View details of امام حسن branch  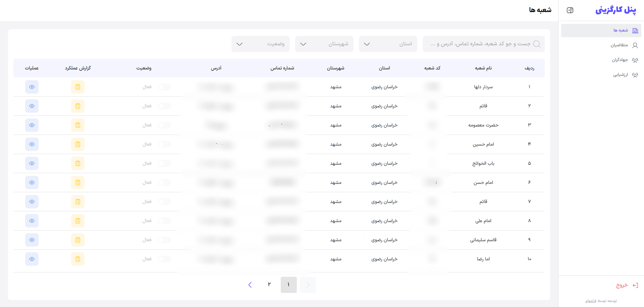[32, 183]
